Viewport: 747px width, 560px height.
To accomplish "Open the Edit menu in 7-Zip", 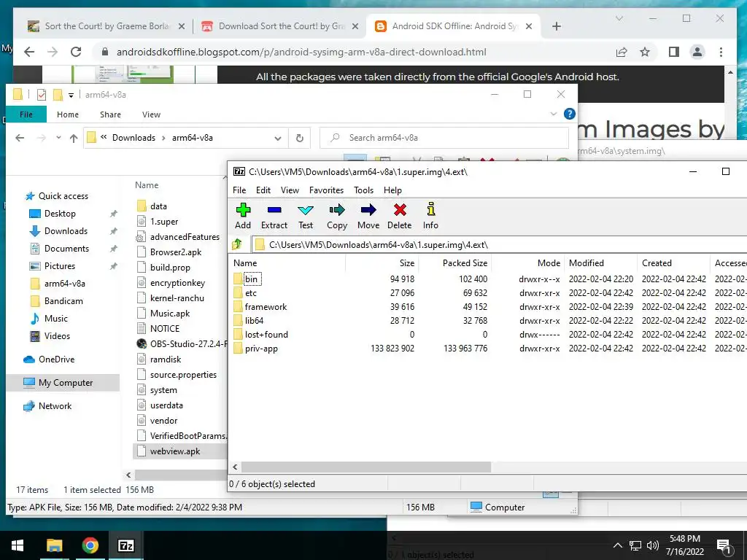I will tap(263, 190).
